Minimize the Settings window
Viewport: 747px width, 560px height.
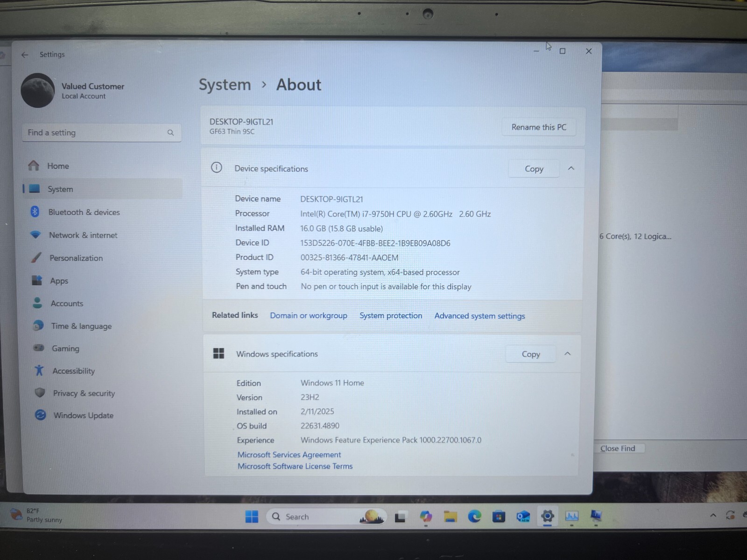pos(536,51)
